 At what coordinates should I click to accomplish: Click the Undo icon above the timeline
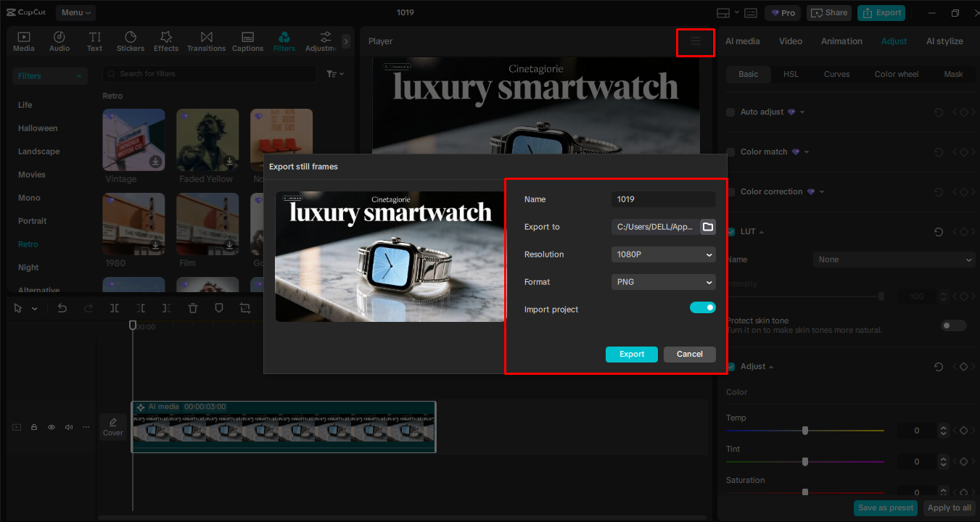pos(62,307)
